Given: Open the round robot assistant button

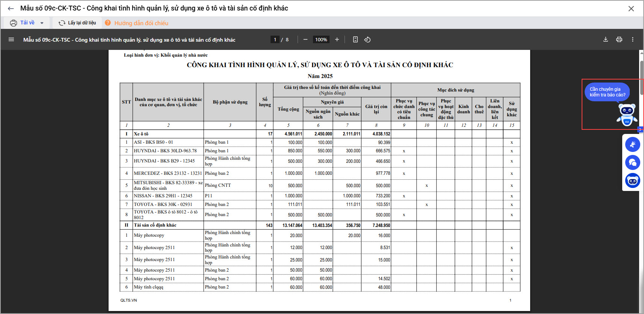Looking at the screenshot, I should click(633, 180).
